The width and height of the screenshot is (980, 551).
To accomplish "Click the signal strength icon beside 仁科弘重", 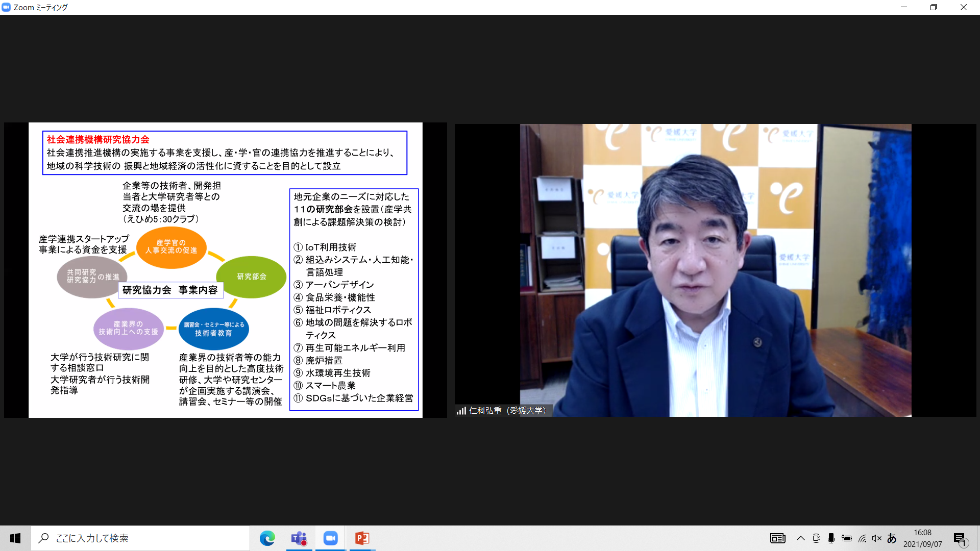I will click(461, 411).
